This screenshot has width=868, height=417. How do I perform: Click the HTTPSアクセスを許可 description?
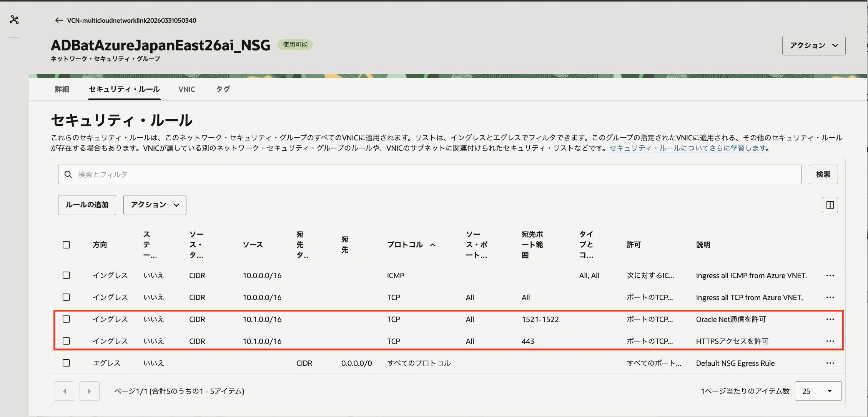pyautogui.click(x=732, y=341)
